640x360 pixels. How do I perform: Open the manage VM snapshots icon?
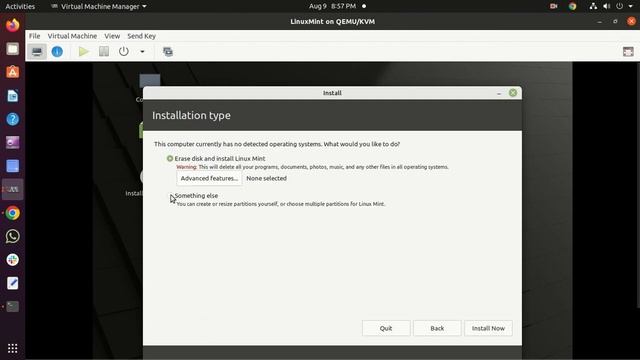coord(168,51)
